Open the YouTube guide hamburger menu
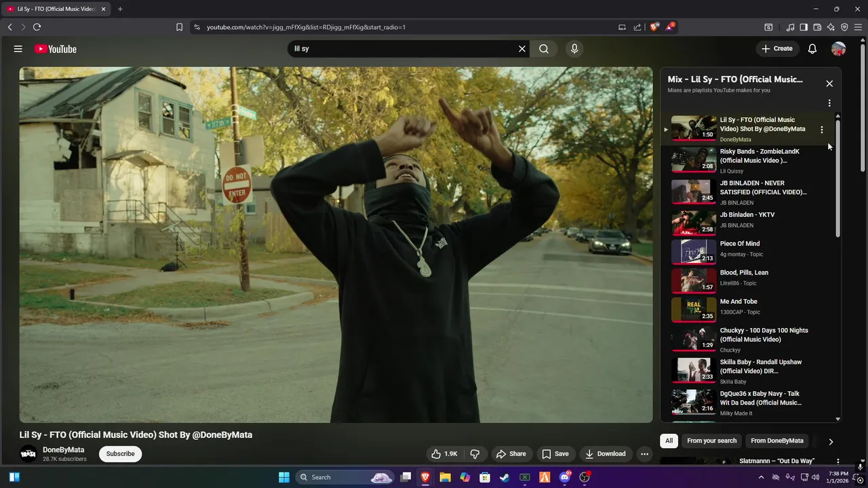The width and height of the screenshot is (868, 488). pyautogui.click(x=18, y=49)
